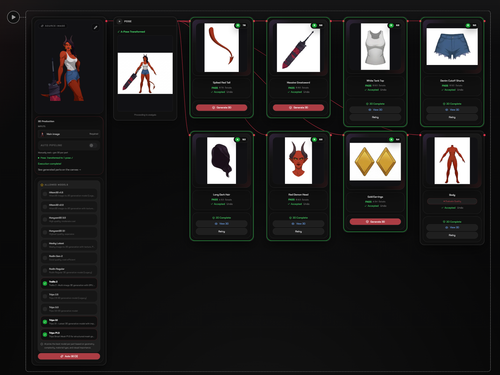500x375 pixels.
Task: View 3D model of White Tank Top
Action: coord(375,110)
